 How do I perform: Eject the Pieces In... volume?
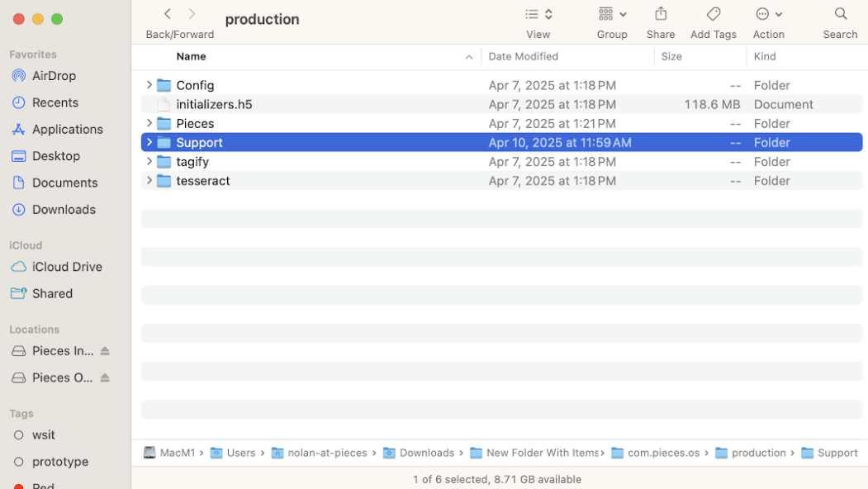coord(105,351)
